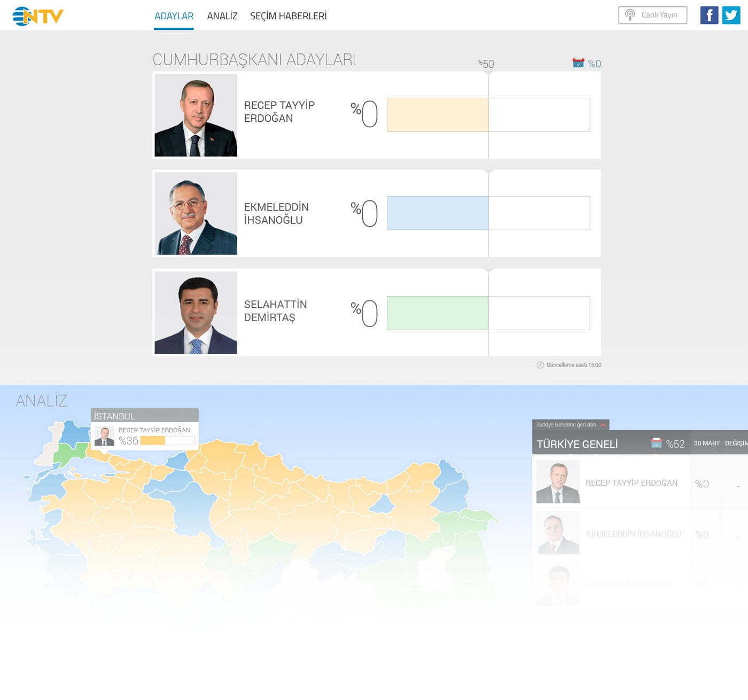Click the Canlı Yayın button

point(652,15)
